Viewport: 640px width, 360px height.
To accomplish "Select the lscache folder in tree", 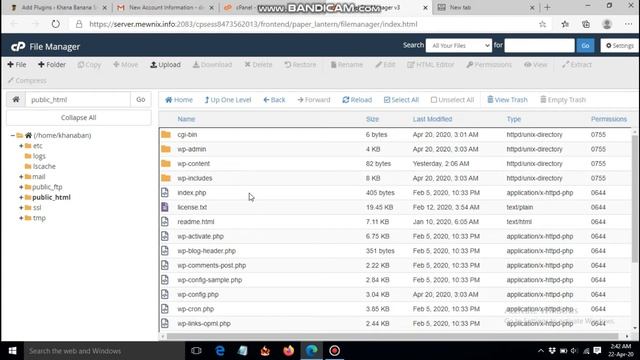I will (x=44, y=166).
